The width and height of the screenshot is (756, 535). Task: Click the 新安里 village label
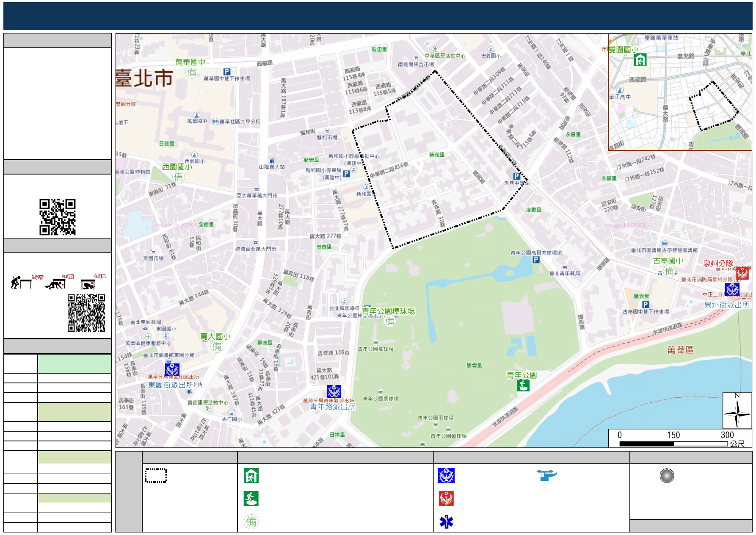311,160
